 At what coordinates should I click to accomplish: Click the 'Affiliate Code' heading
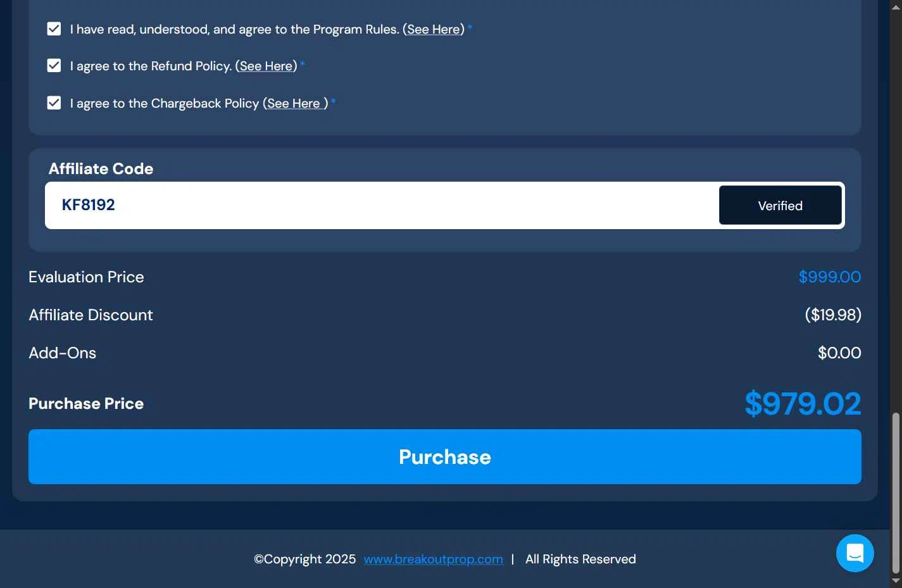101,168
